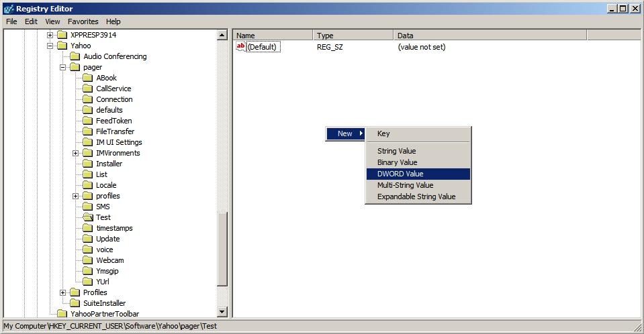644x334 pixels.
Task: Sort by the Type column header
Action: click(x=353, y=36)
